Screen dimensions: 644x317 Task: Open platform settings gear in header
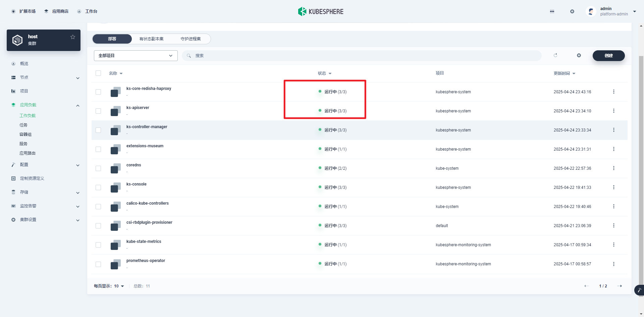tap(572, 11)
